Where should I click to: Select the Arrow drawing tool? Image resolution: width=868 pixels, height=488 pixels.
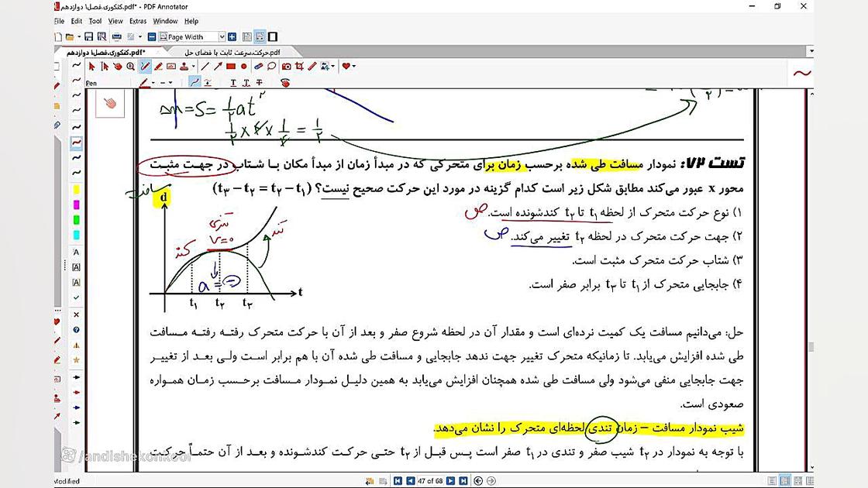[218, 67]
